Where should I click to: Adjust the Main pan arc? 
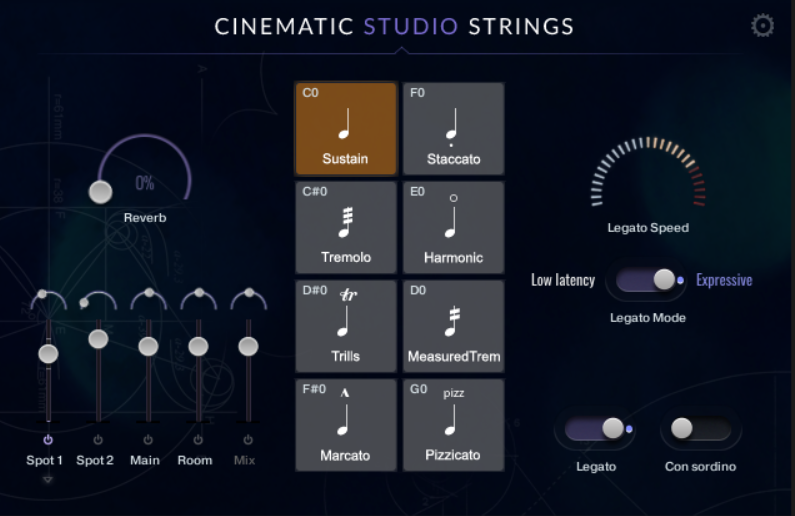point(149,298)
